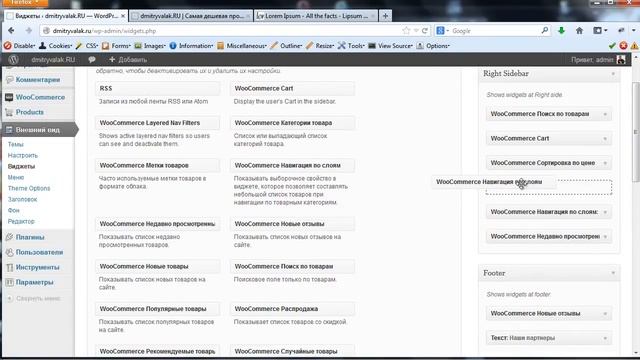Screen dimensions: 640x360
Task: Open CSS developer toolbar menu
Action: coord(87,46)
